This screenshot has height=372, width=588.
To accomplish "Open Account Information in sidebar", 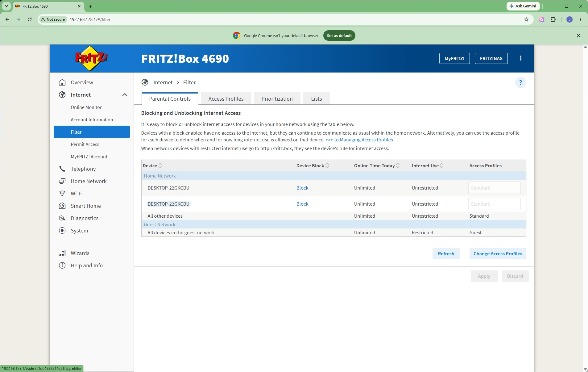I will [92, 119].
